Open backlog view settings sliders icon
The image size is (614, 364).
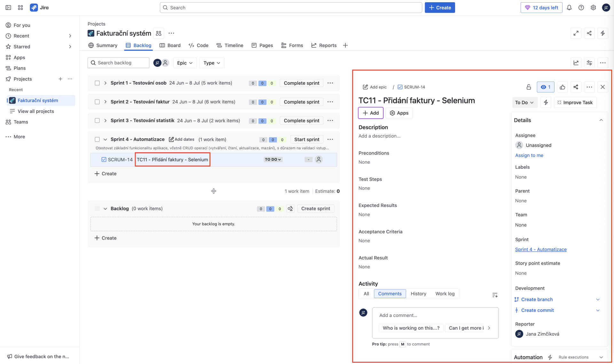(x=589, y=63)
